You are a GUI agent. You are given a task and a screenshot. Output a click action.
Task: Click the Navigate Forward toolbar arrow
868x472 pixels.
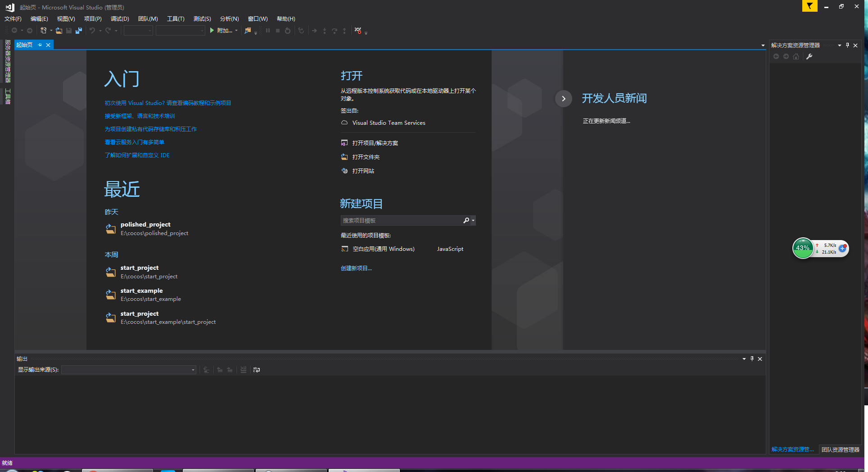(30, 31)
